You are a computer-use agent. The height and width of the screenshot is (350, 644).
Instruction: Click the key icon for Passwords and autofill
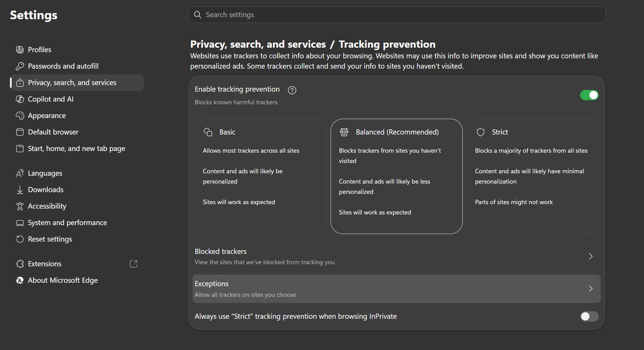(20, 66)
